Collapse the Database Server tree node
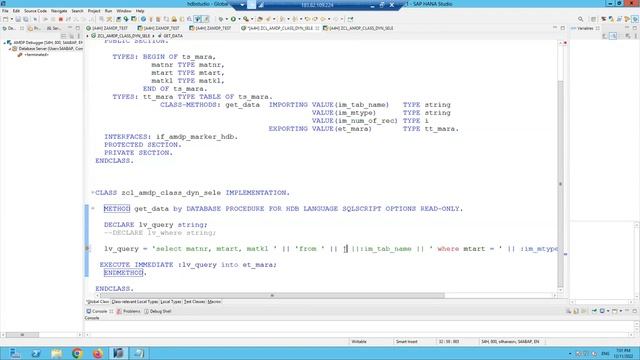Viewport: 640px width, 360px height. (x=10, y=49)
